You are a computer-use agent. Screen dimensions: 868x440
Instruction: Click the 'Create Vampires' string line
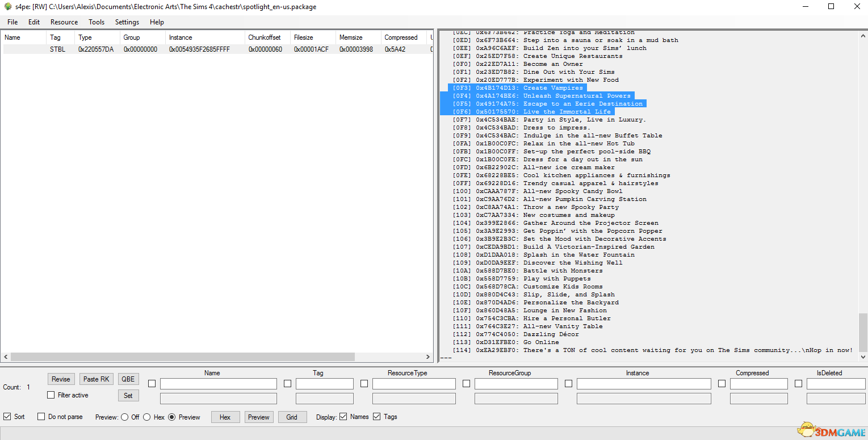point(518,88)
